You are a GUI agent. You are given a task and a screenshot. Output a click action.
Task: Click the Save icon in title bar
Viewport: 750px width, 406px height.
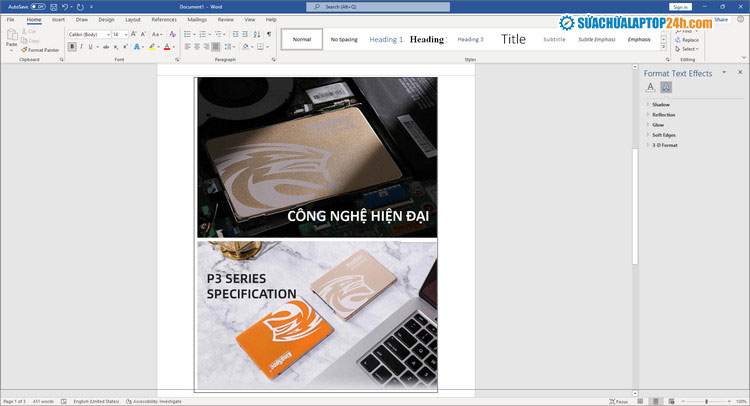pos(54,7)
